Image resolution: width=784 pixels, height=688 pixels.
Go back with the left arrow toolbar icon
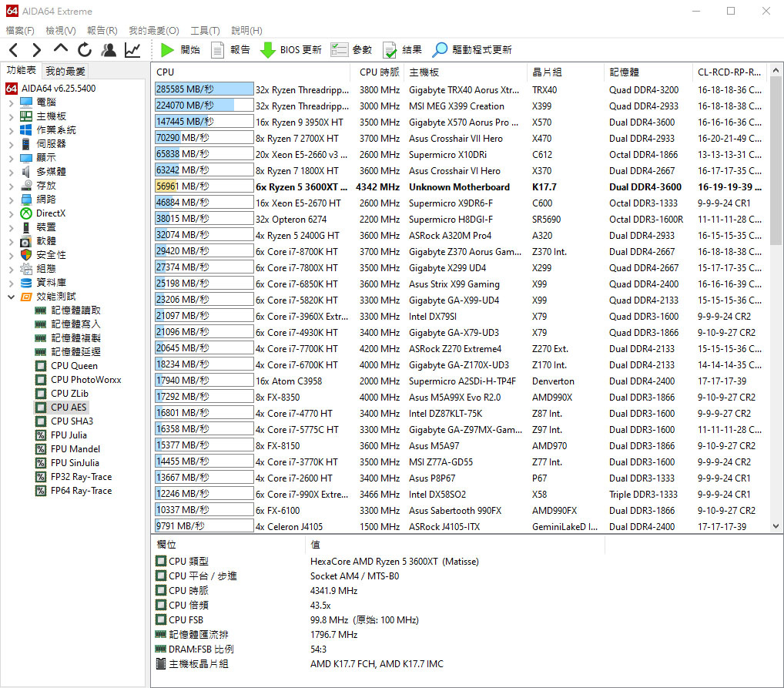pyautogui.click(x=14, y=50)
